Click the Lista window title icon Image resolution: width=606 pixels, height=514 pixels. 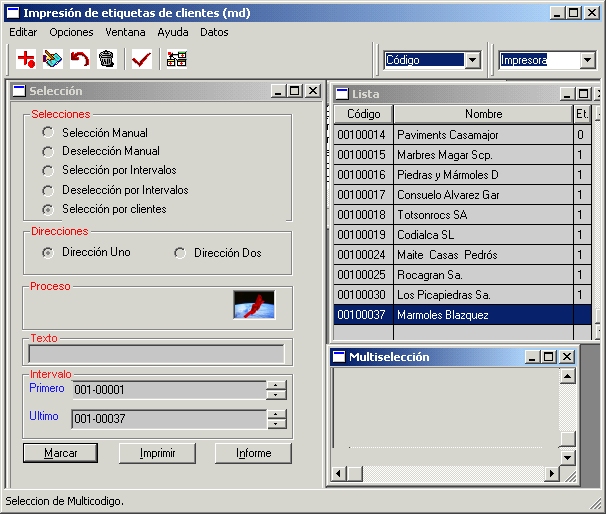tap(342, 94)
